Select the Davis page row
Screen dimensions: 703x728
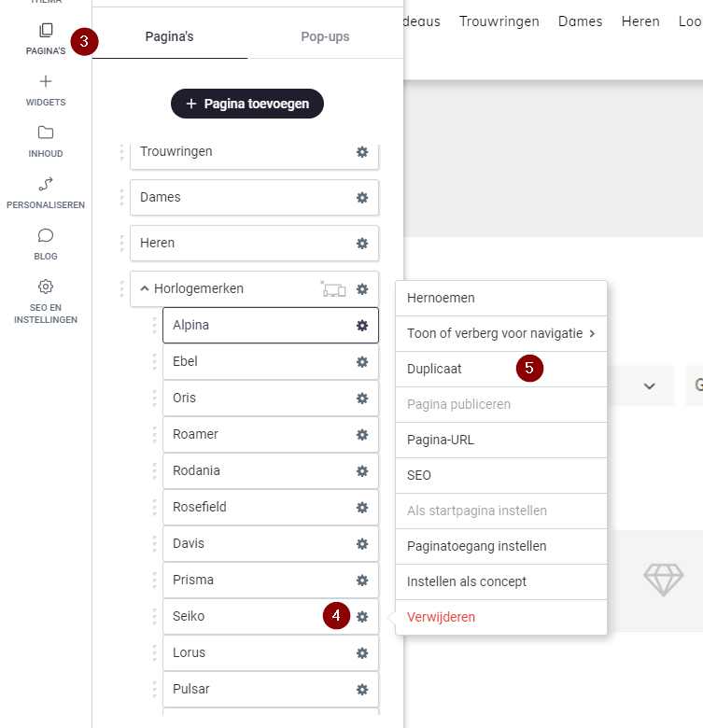tap(271, 544)
